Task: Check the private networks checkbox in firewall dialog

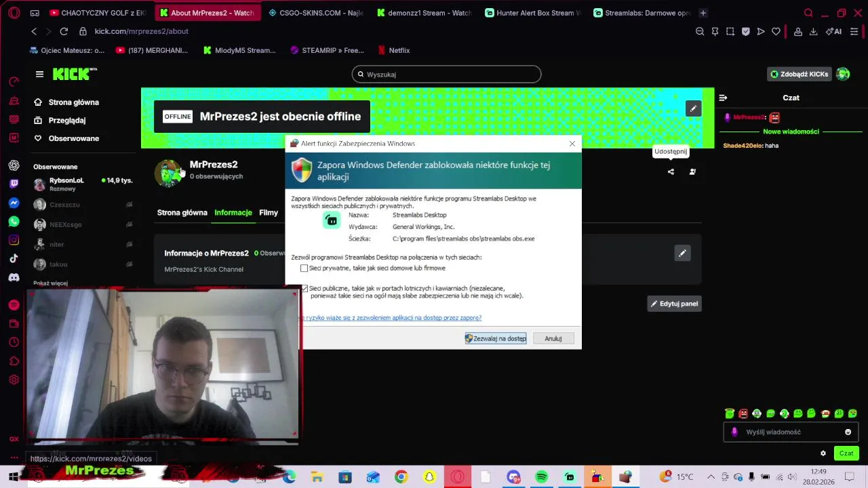Action: (304, 268)
